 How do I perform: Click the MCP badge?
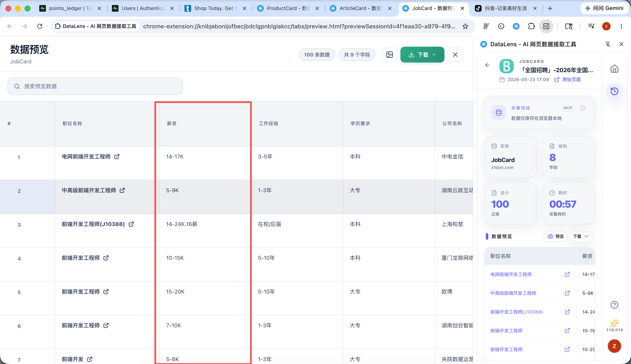[568, 108]
